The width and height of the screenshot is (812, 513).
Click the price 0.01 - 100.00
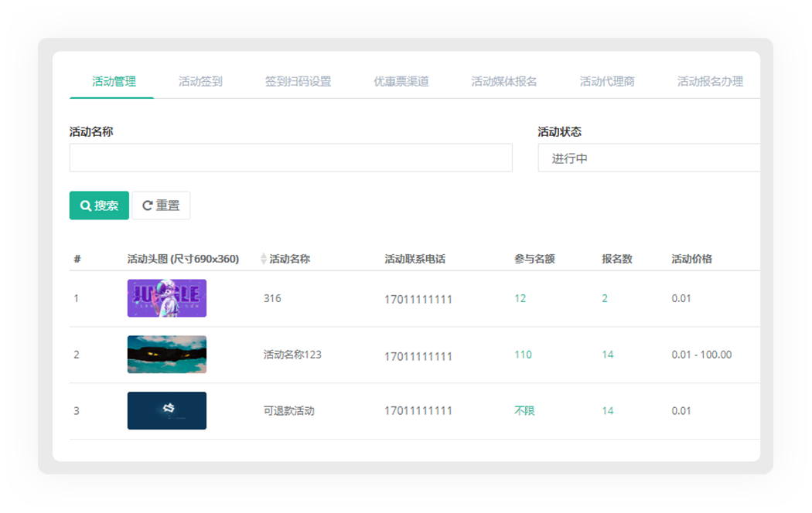(x=701, y=355)
